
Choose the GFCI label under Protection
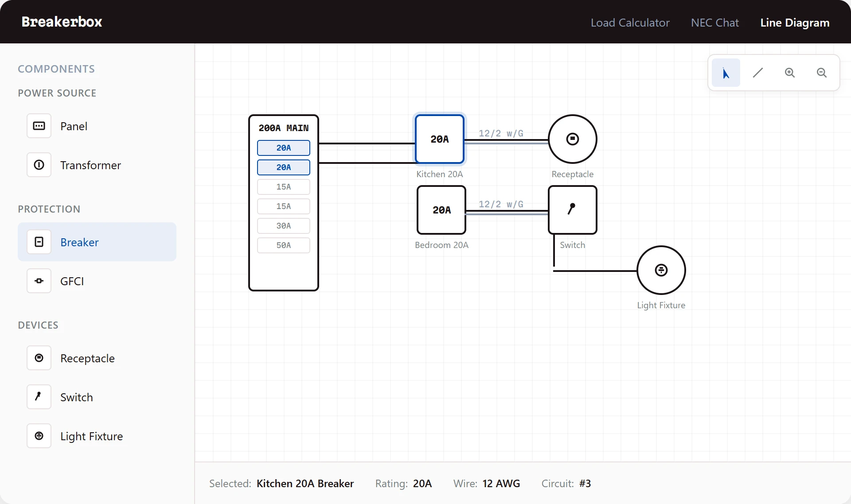72,281
